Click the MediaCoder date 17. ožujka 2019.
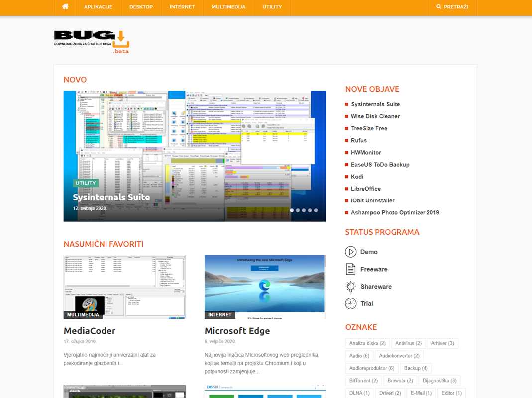This screenshot has width=532, height=398. coord(80,341)
